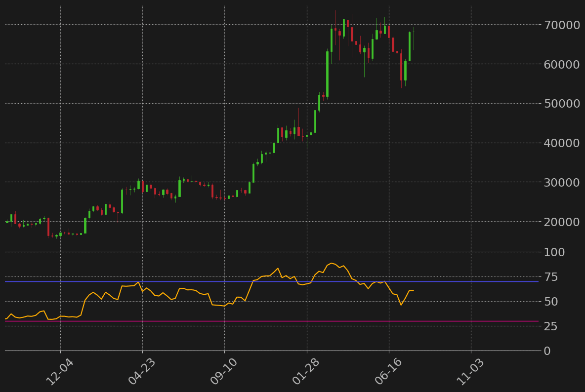The height and width of the screenshot is (392, 585).
Task: Click the 04-23 date label
Action: point(141,373)
